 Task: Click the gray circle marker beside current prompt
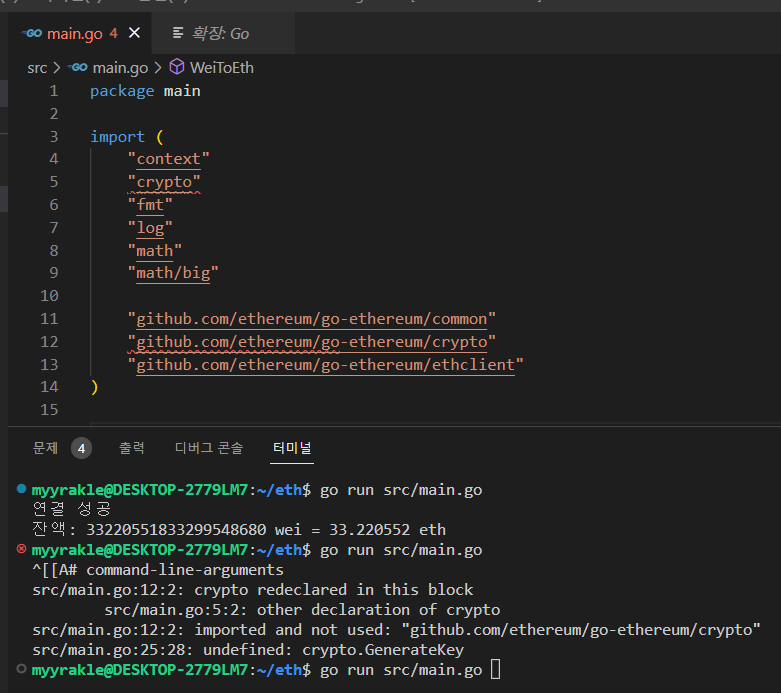22,670
